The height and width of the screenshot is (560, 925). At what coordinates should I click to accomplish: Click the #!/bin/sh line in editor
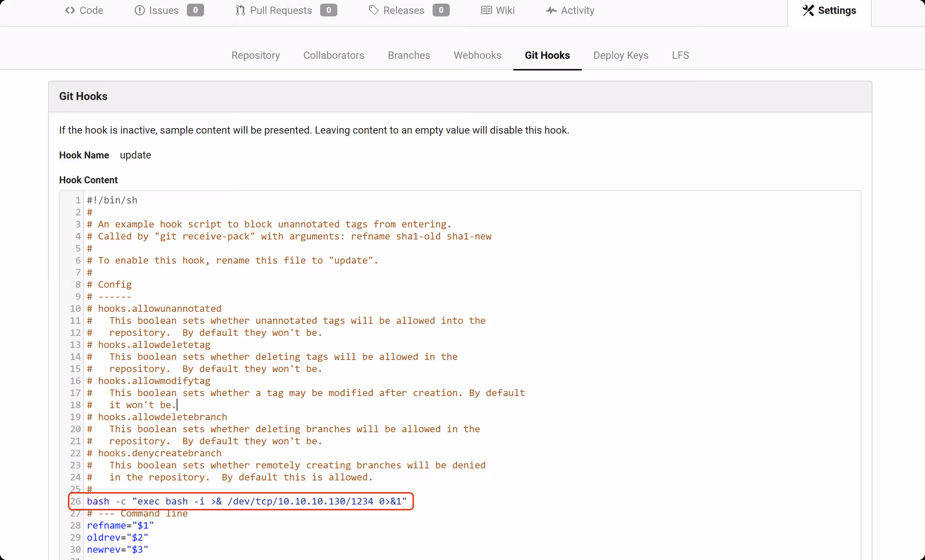point(112,200)
